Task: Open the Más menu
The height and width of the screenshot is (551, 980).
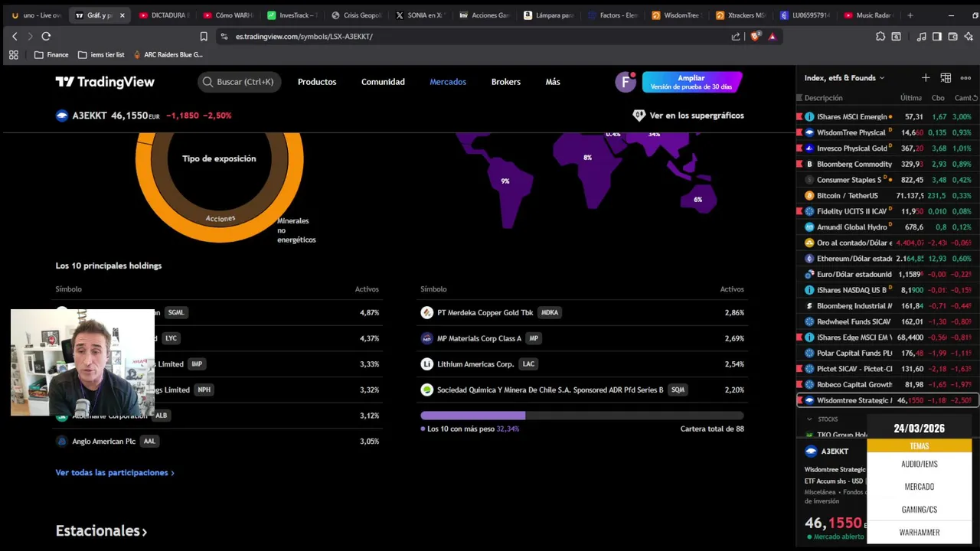Action: pos(553,82)
